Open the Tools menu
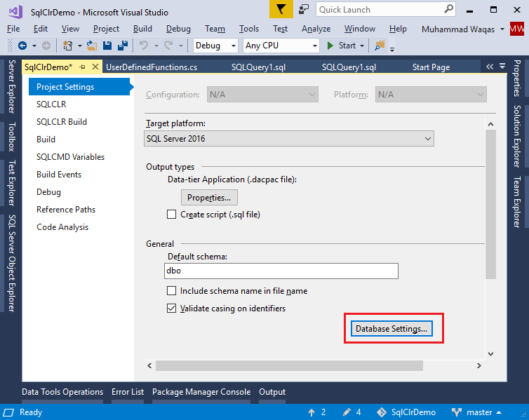 [248, 29]
